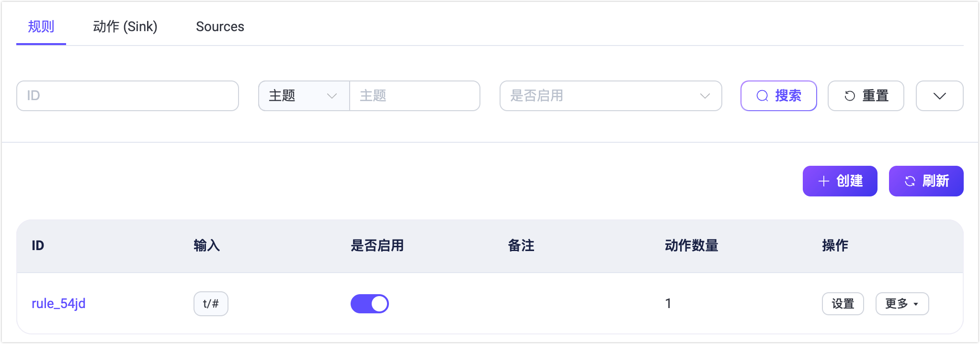This screenshot has height=344, width=980.
Task: Switch to the Sources tab
Action: tap(220, 27)
